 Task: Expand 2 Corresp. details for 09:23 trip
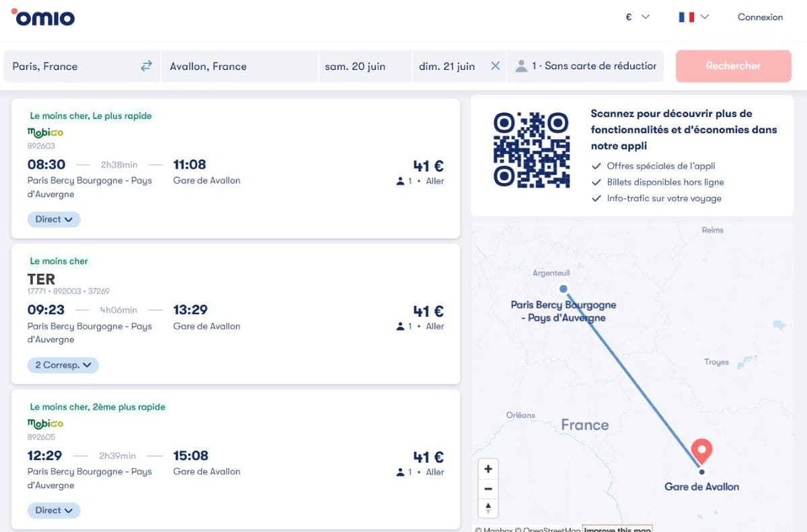click(63, 365)
